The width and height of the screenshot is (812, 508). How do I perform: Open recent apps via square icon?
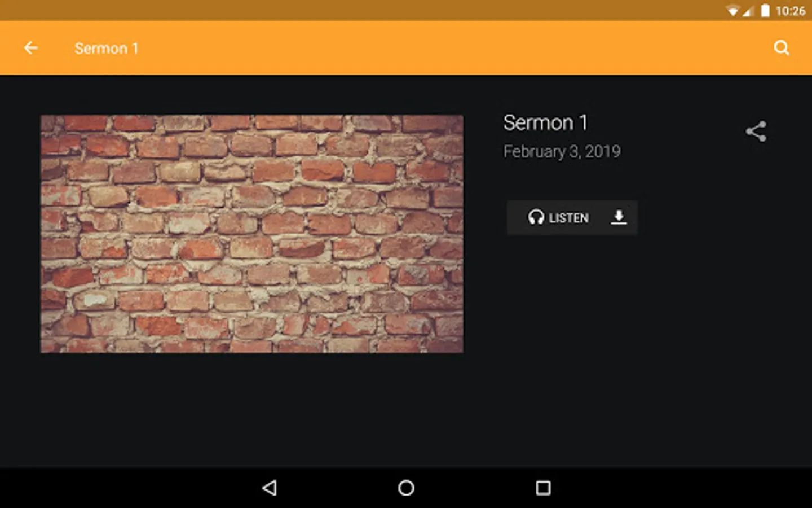[x=543, y=488]
